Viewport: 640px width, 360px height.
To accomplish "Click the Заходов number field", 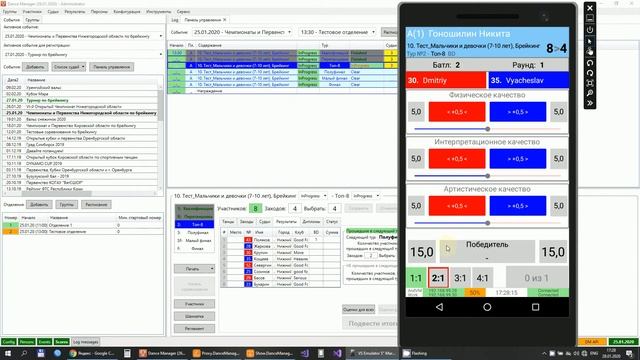I will 295,209.
